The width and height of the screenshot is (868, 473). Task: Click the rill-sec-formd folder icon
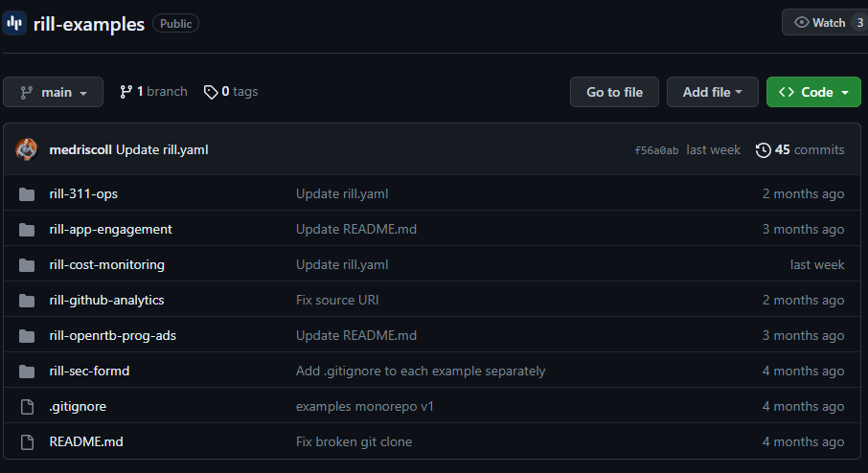[x=27, y=372]
